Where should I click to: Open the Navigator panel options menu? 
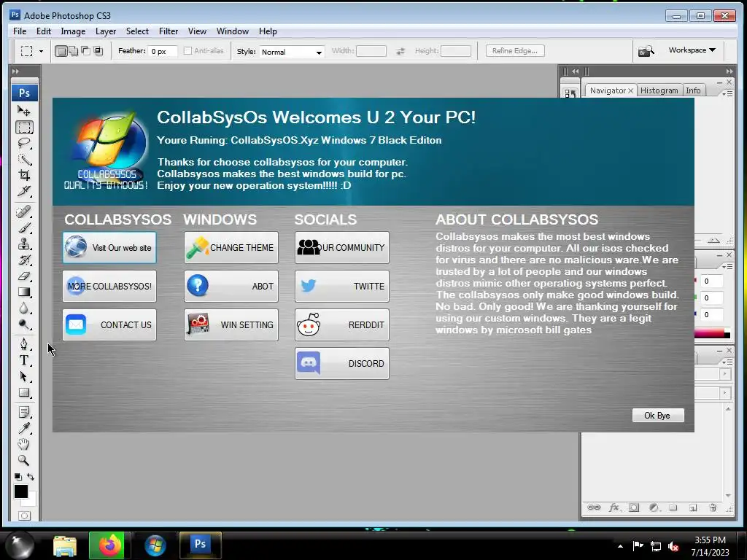tap(727, 94)
